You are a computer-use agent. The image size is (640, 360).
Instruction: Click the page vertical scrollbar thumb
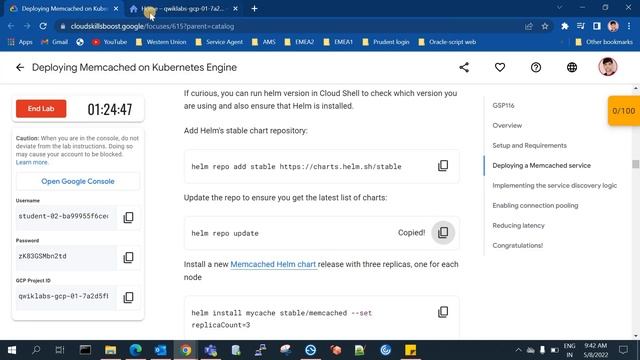(636, 164)
